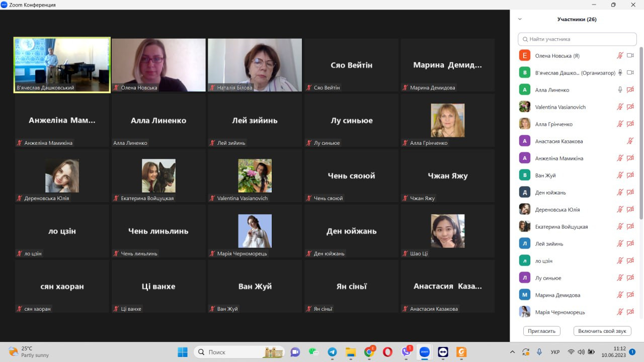Screen dimensions: 644x362
Task: Open the weather widget showing 25°C
Action: click(x=29, y=352)
